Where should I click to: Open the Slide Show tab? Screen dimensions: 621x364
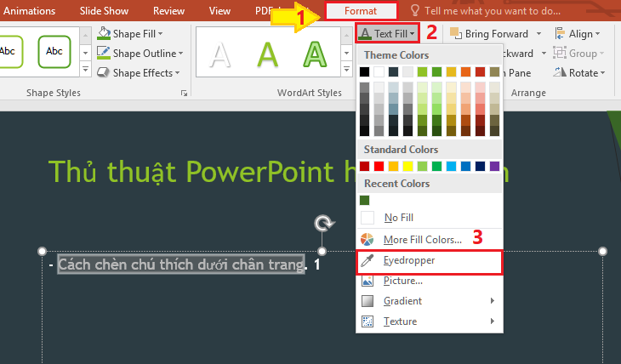(104, 11)
